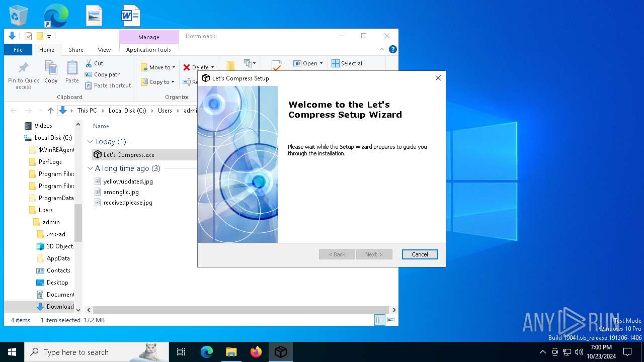Switch to File Explorer on the taskbar
Viewport: 644px width, 362px height.
tap(231, 352)
